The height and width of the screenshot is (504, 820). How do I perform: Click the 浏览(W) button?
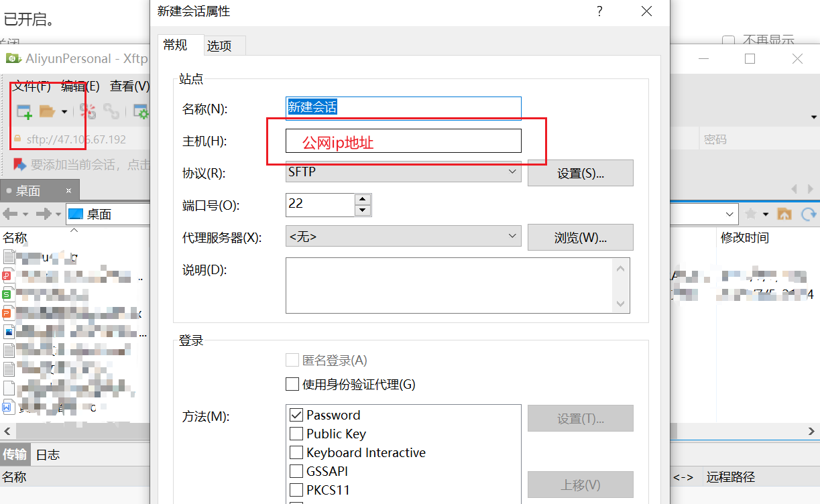pos(580,237)
